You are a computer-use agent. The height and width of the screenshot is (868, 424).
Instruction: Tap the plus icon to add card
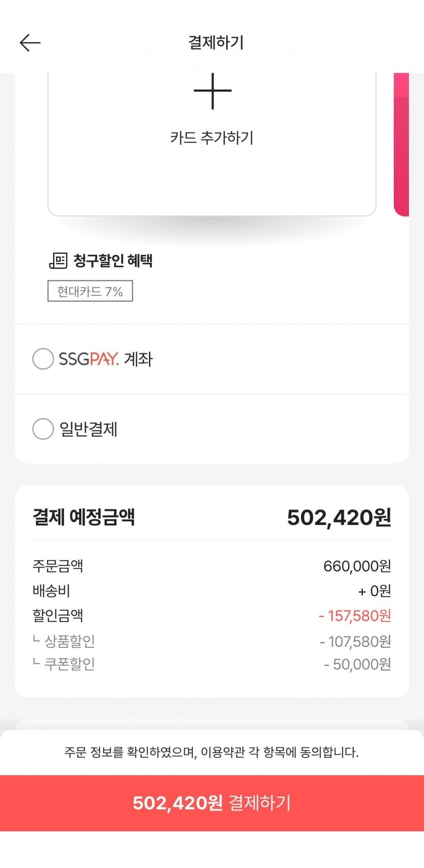[212, 91]
